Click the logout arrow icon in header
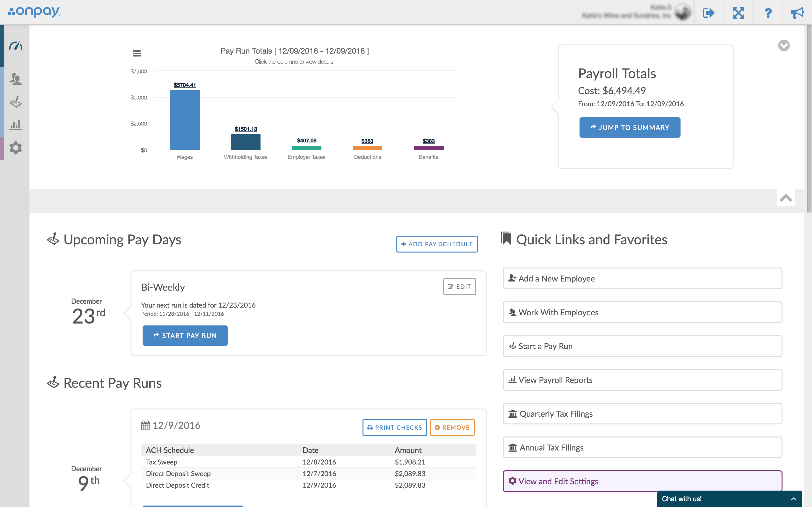812x507 pixels. point(708,13)
